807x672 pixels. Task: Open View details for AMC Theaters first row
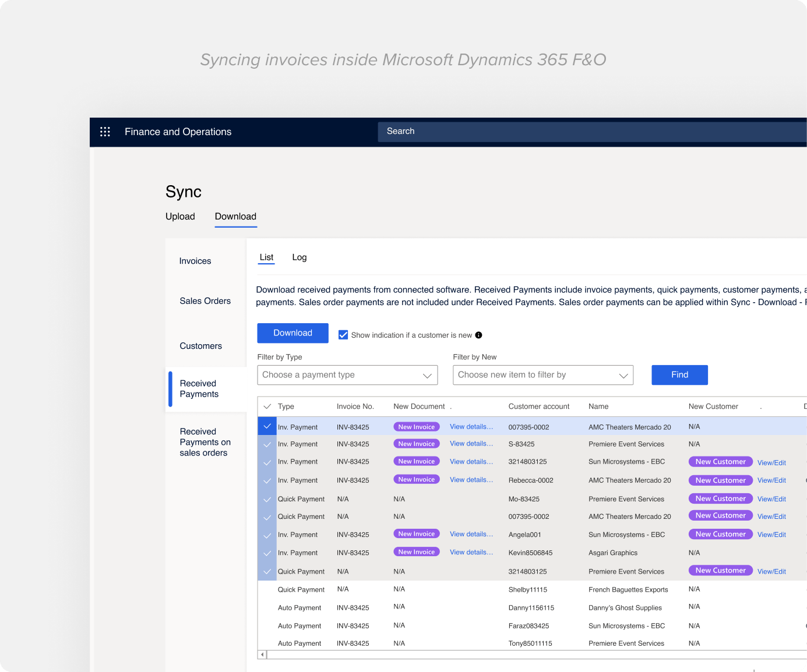point(471,427)
